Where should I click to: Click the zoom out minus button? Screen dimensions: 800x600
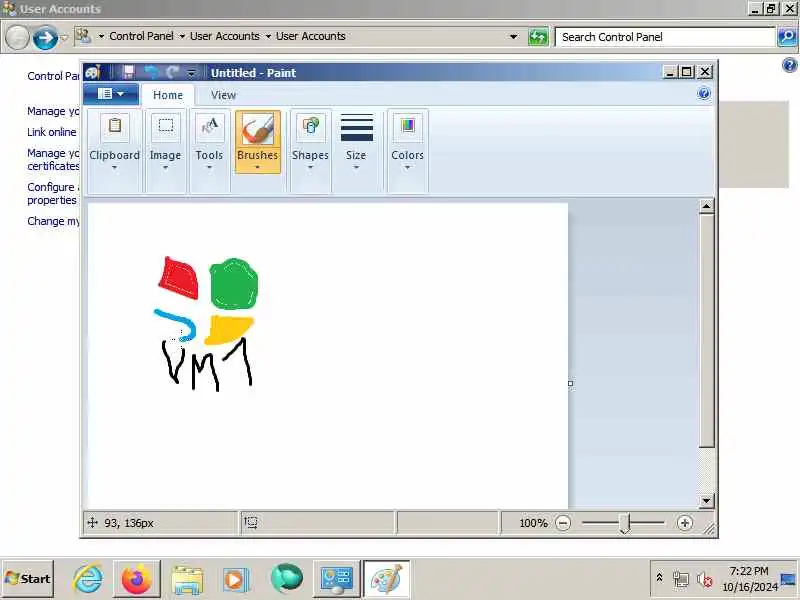[x=563, y=523]
